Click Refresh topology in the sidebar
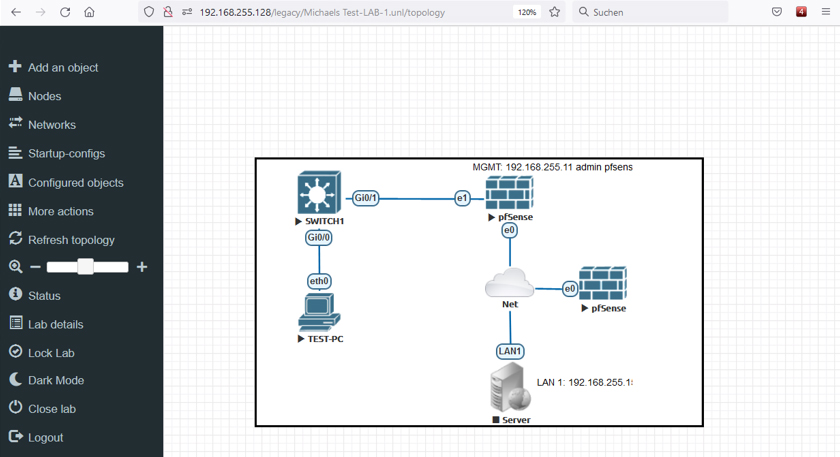This screenshot has width=840, height=457. click(x=70, y=240)
